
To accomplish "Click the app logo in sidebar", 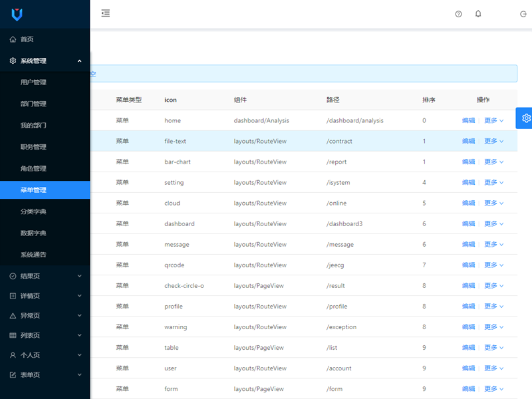I will point(17,14).
